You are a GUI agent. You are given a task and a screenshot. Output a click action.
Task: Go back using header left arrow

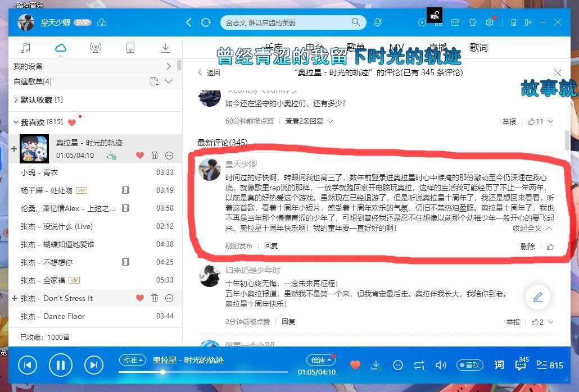click(x=189, y=22)
